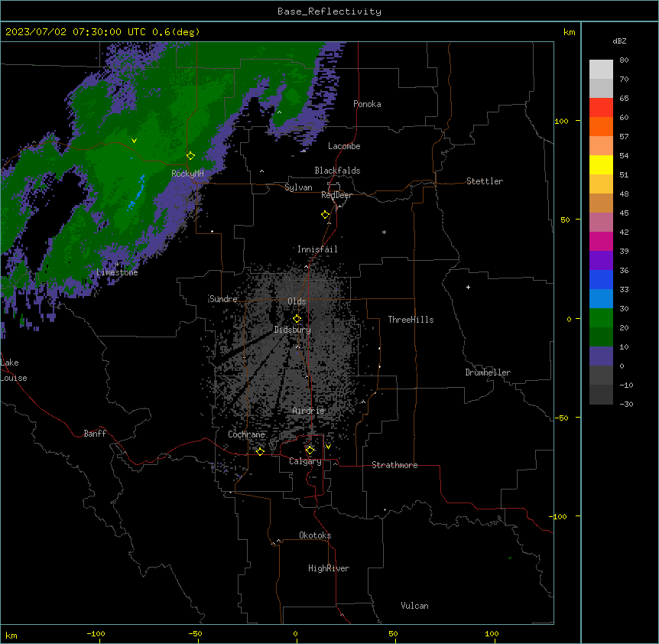
Task: Click the Lake Louise label
Action: [14, 370]
